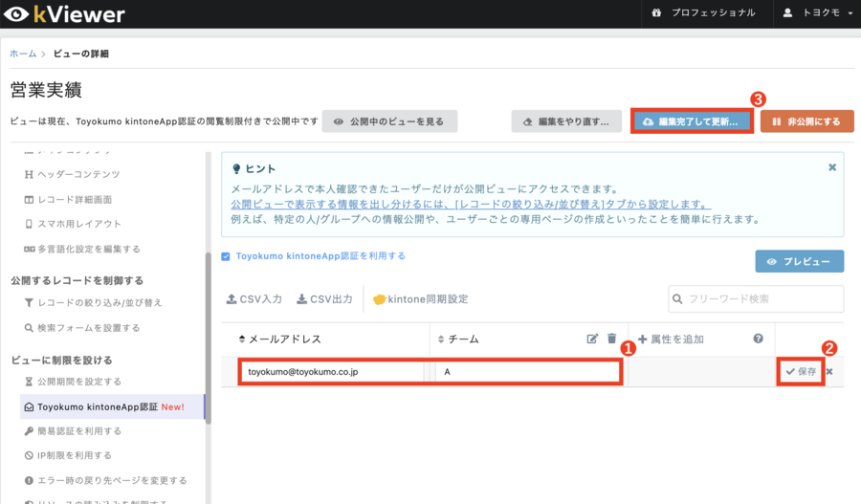This screenshot has width=861, height=504.
Task: Edit the チーム attribute pencil icon
Action: [592, 339]
